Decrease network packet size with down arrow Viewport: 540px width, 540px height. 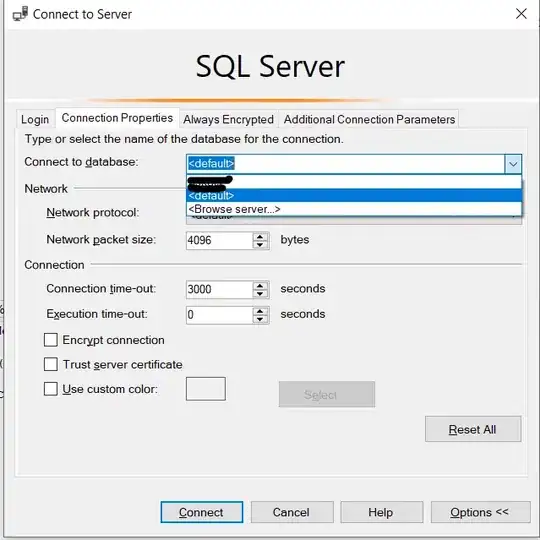(260, 245)
